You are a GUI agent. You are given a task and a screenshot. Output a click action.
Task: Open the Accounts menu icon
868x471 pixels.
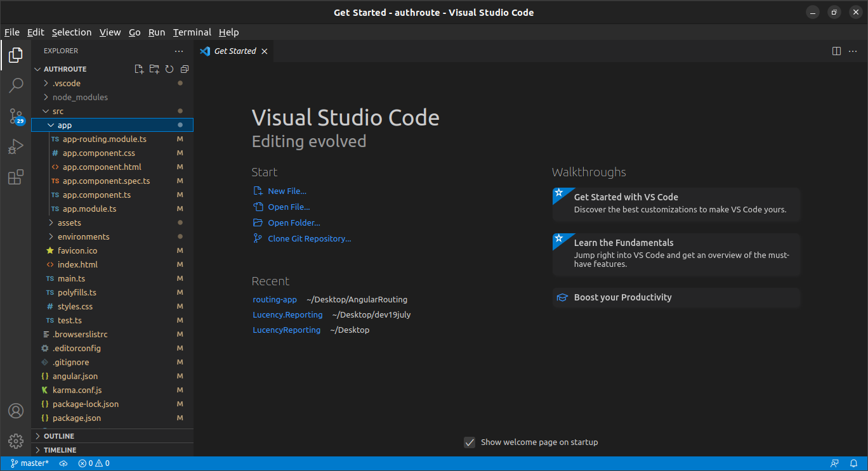tap(16, 411)
